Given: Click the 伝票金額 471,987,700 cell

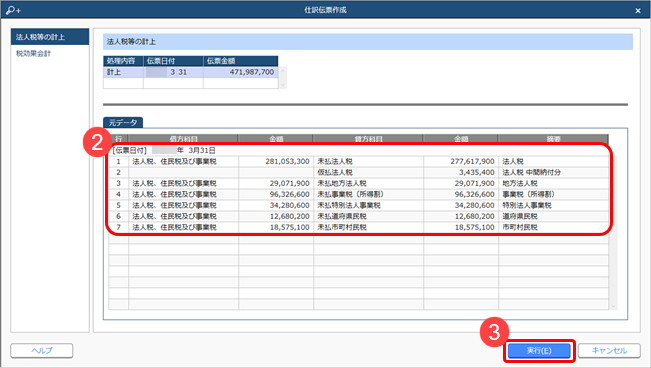Looking at the screenshot, I should [x=241, y=72].
